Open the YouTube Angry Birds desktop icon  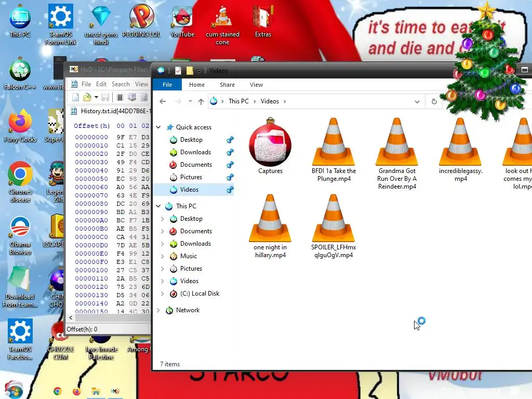(x=182, y=21)
